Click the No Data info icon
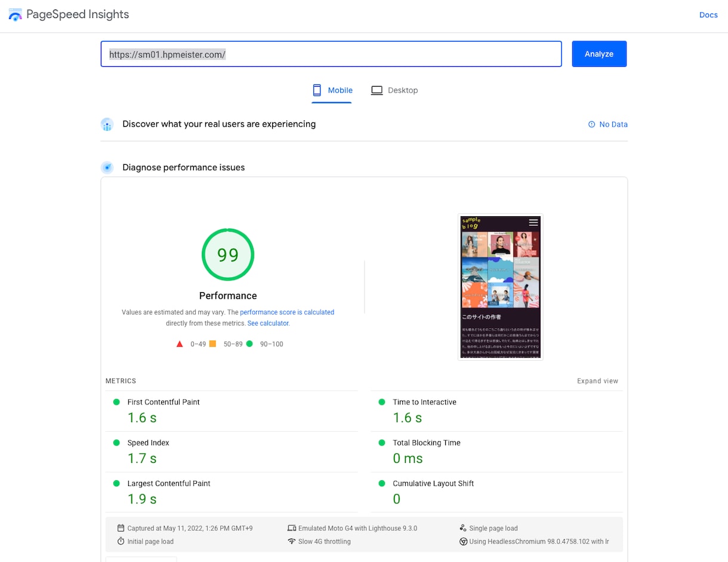The height and width of the screenshot is (562, 728). tap(592, 124)
